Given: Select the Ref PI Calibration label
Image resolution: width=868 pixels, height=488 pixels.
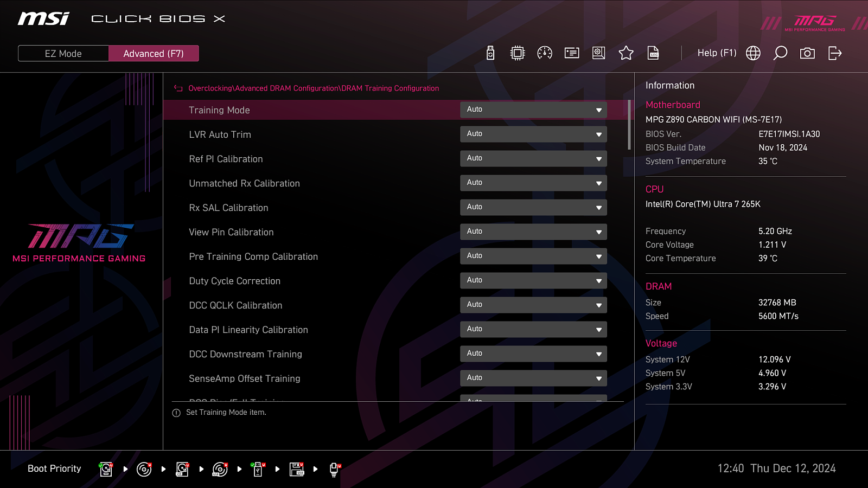Looking at the screenshot, I should [226, 159].
